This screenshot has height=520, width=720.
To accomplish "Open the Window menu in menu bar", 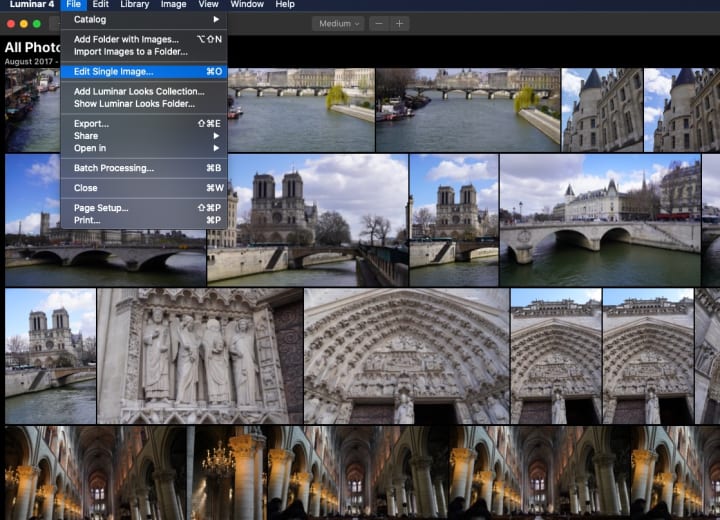I will coord(247,5).
